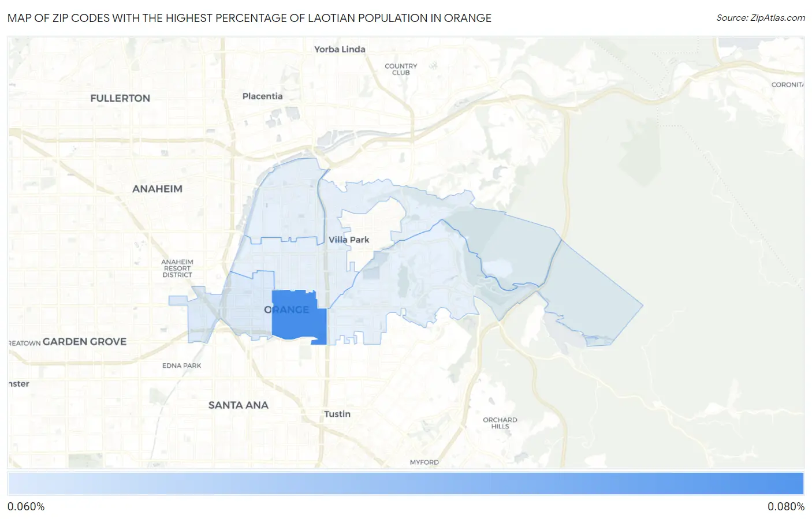Click the ORANGE city label
Image resolution: width=812 pixels, height=519 pixels.
(x=286, y=309)
